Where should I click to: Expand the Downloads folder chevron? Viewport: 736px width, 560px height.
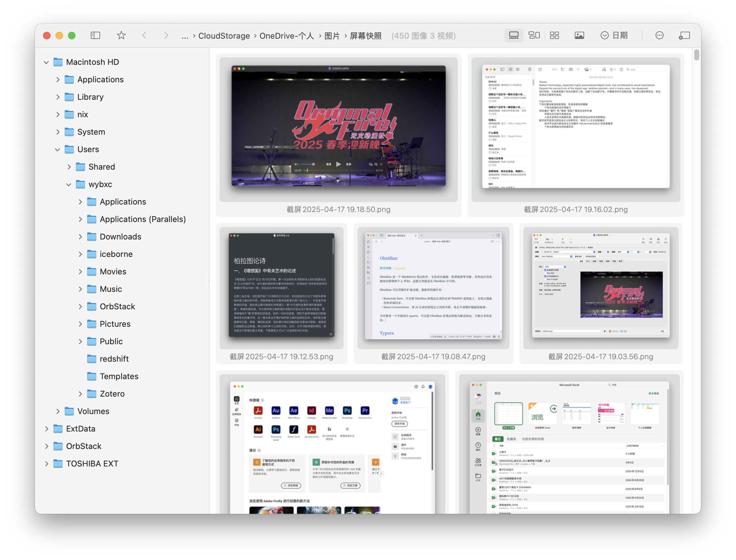coord(80,237)
